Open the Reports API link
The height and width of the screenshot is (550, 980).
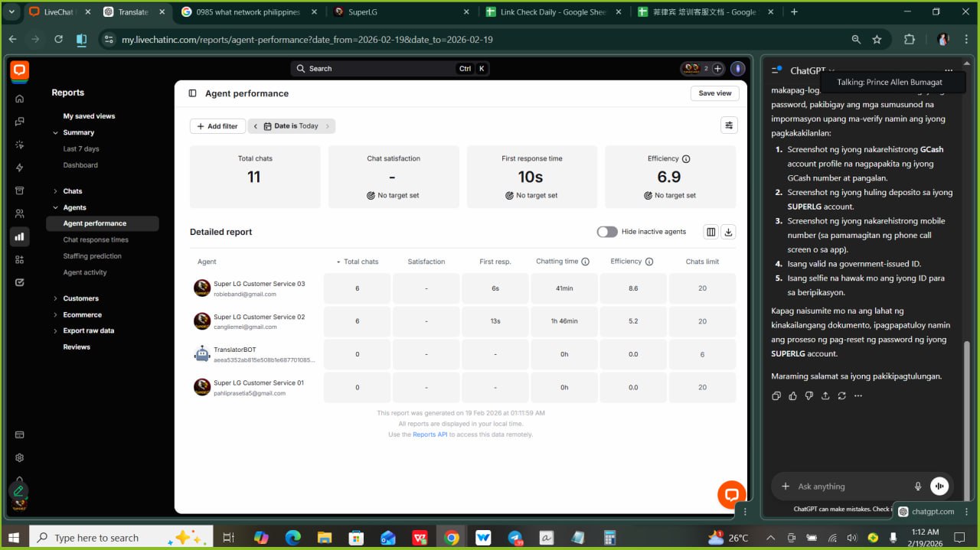(430, 434)
